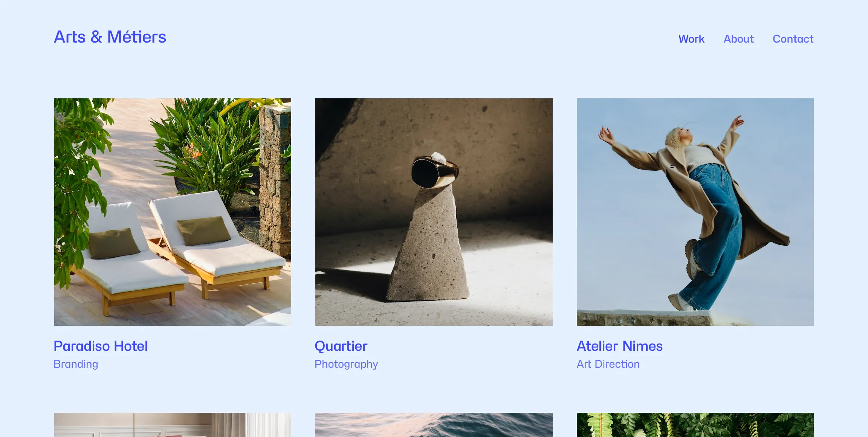The height and width of the screenshot is (437, 868).
Task: View the Atelier Nimes dancing woman photo
Action: coord(695,212)
